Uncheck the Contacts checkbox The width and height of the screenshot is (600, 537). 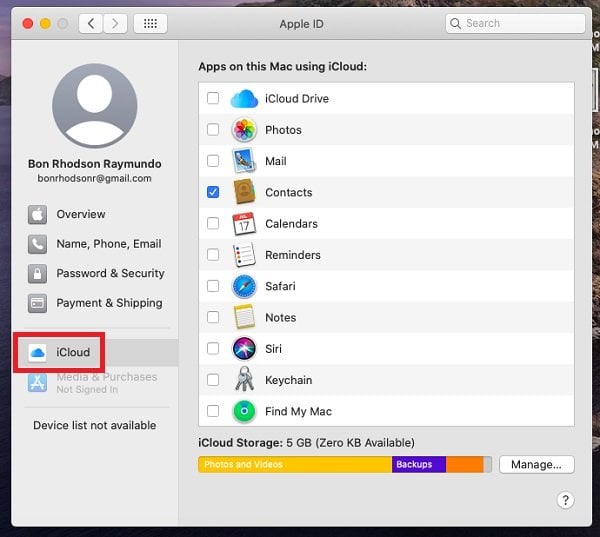213,192
